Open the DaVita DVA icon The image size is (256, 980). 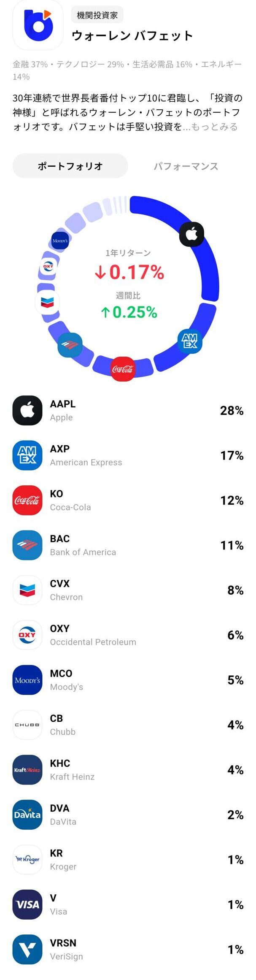(x=27, y=815)
